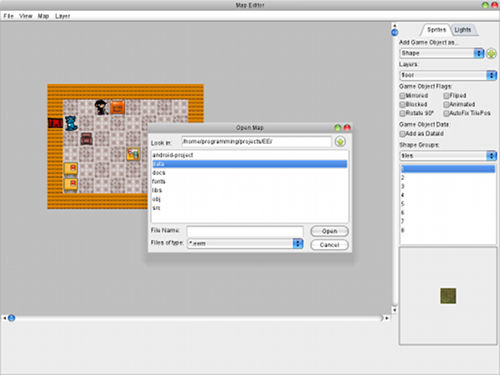Click the horizontal scrollbar blue handle

pyautogui.click(x=11, y=318)
